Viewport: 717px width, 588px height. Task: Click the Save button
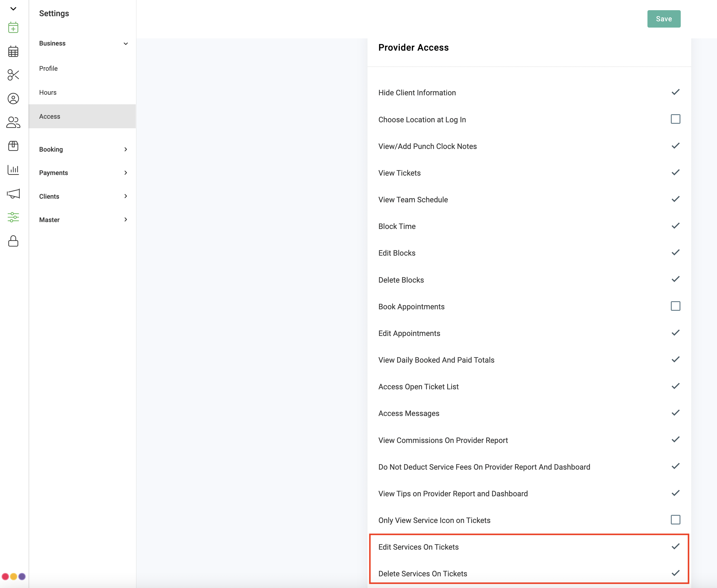(664, 19)
